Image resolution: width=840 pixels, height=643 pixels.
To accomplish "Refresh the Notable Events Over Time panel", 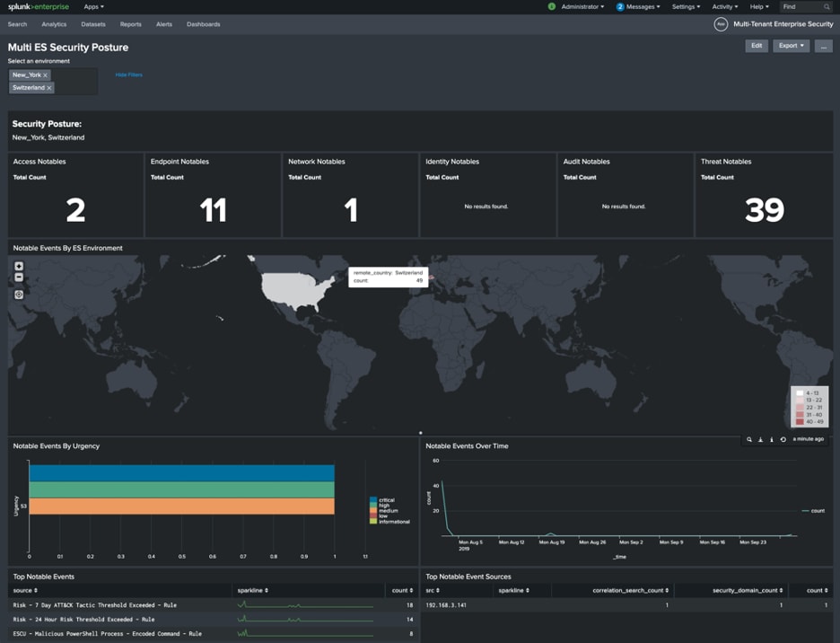I will pyautogui.click(x=783, y=439).
